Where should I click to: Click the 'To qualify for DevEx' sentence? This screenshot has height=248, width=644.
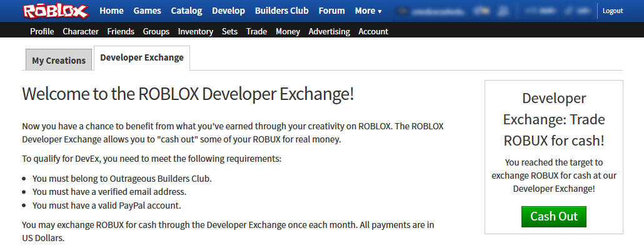(x=151, y=159)
